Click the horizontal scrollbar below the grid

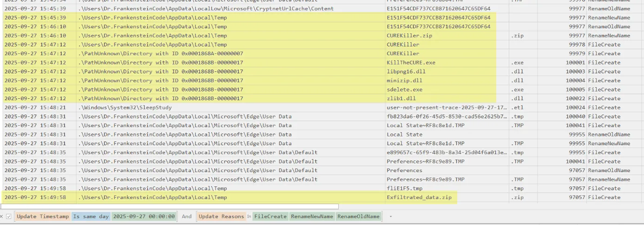point(170,206)
